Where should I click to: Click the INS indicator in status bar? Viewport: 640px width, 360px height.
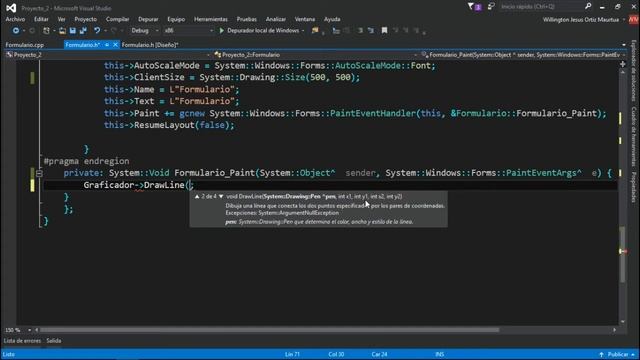(x=439, y=354)
